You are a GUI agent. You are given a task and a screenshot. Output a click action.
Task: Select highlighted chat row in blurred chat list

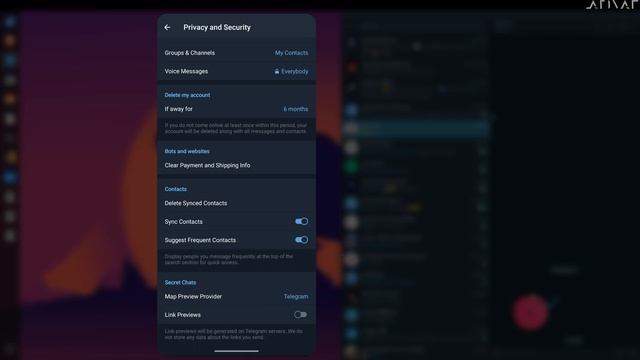tap(416, 129)
